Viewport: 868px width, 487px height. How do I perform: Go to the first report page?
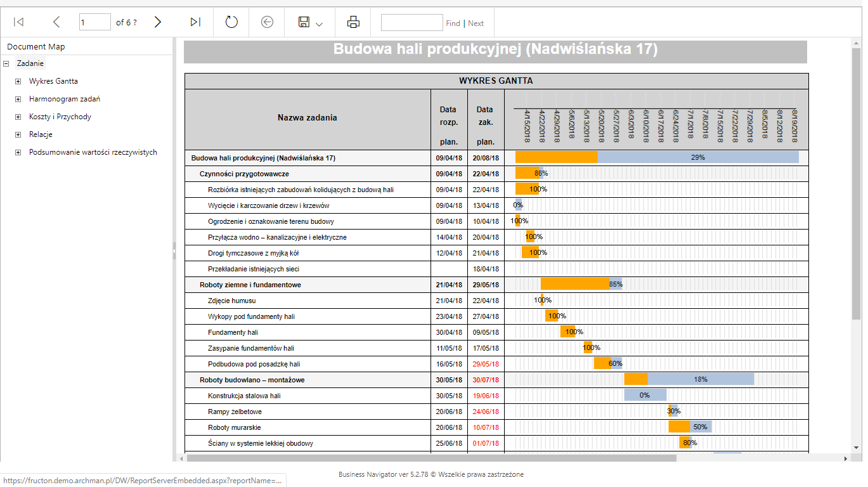19,22
